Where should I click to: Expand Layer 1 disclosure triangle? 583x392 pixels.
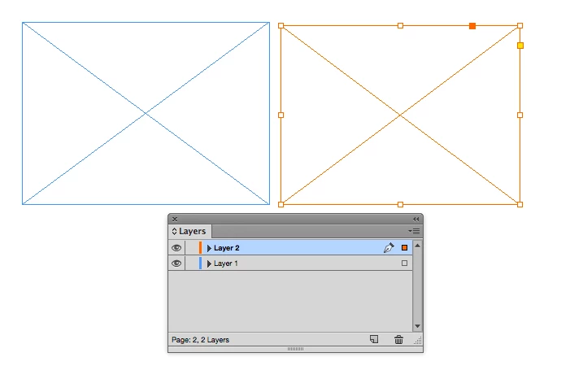pyautogui.click(x=209, y=264)
